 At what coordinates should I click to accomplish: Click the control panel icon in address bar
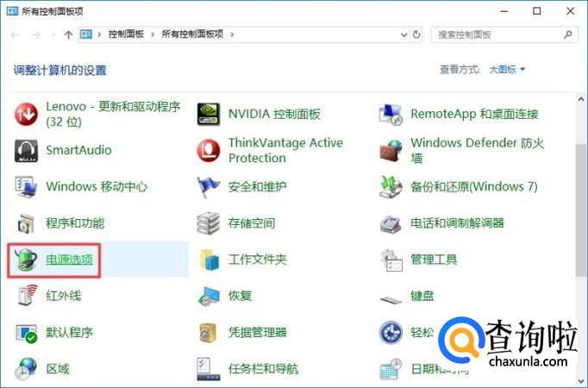point(86,34)
